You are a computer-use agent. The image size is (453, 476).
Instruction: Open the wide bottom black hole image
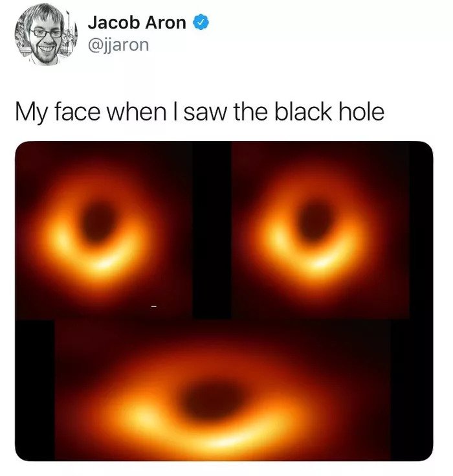pyautogui.click(x=223, y=390)
